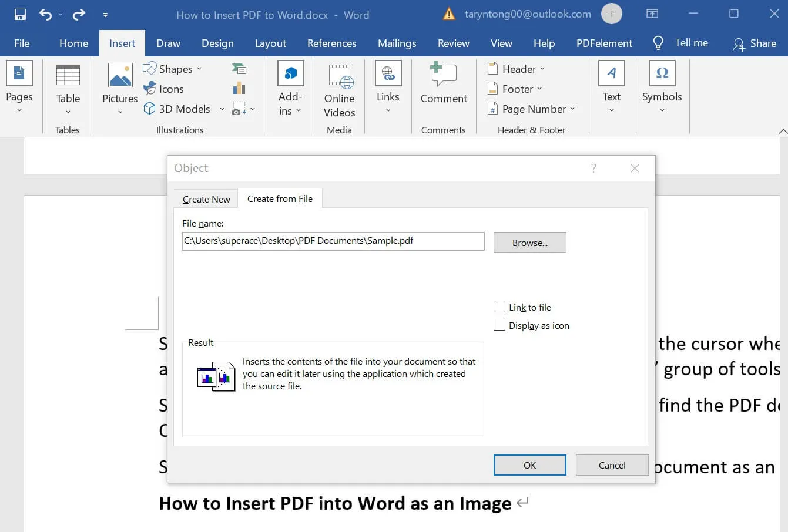788x532 pixels.
Task: Enable the Link to file checkbox
Action: tap(499, 307)
